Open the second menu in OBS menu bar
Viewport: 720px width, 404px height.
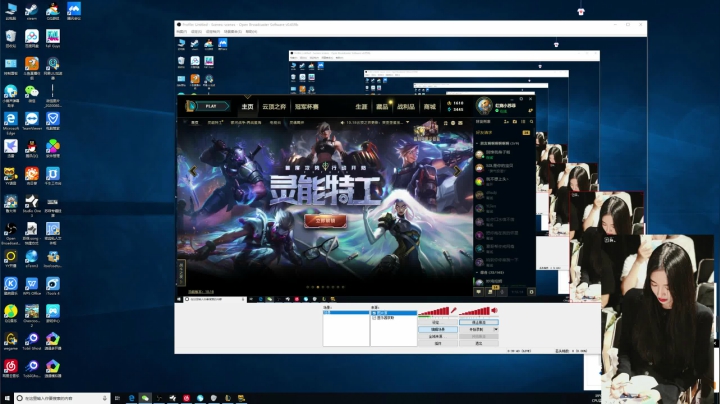coord(196,32)
